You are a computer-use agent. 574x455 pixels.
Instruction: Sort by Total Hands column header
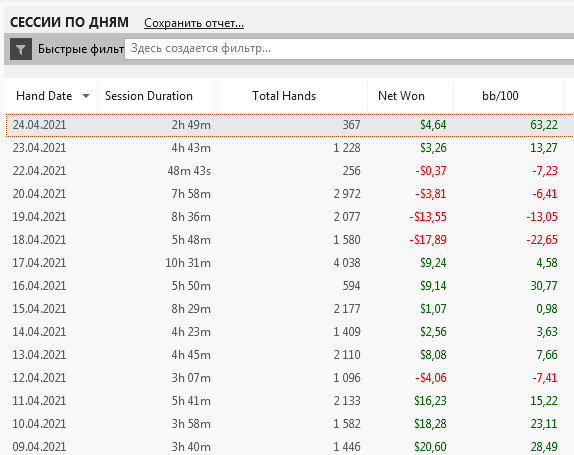(284, 96)
